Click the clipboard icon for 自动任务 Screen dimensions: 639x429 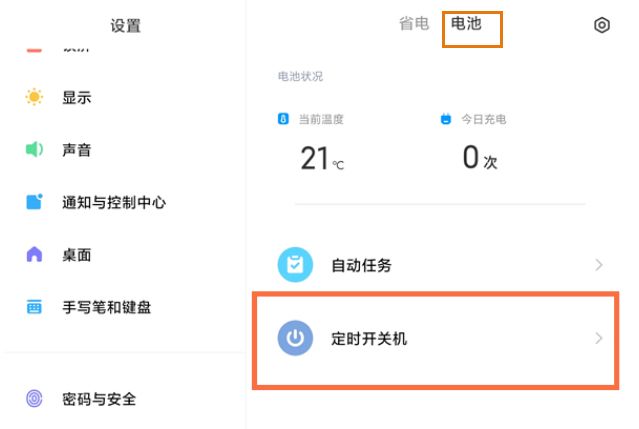[295, 265]
